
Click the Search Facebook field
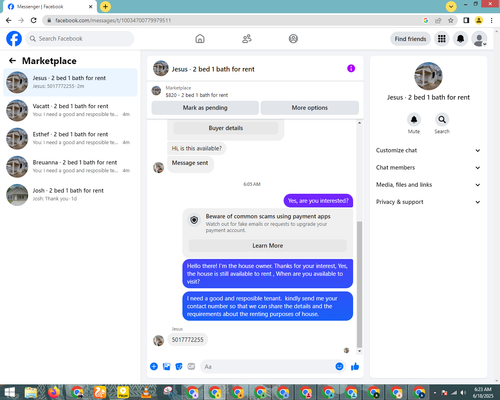pos(80,39)
